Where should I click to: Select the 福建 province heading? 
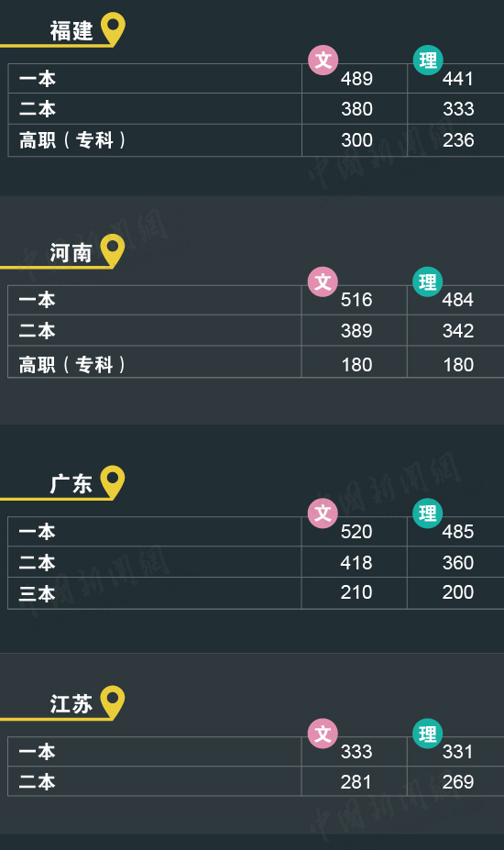tap(71, 31)
